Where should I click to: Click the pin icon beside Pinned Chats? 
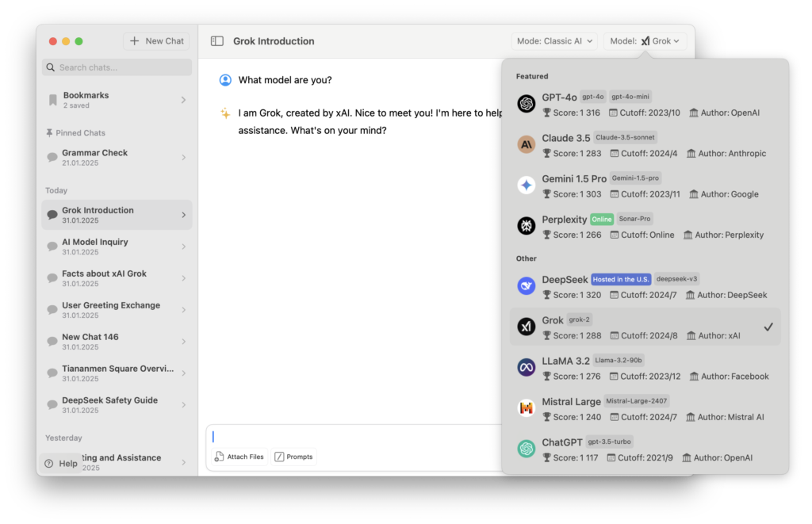(49, 133)
